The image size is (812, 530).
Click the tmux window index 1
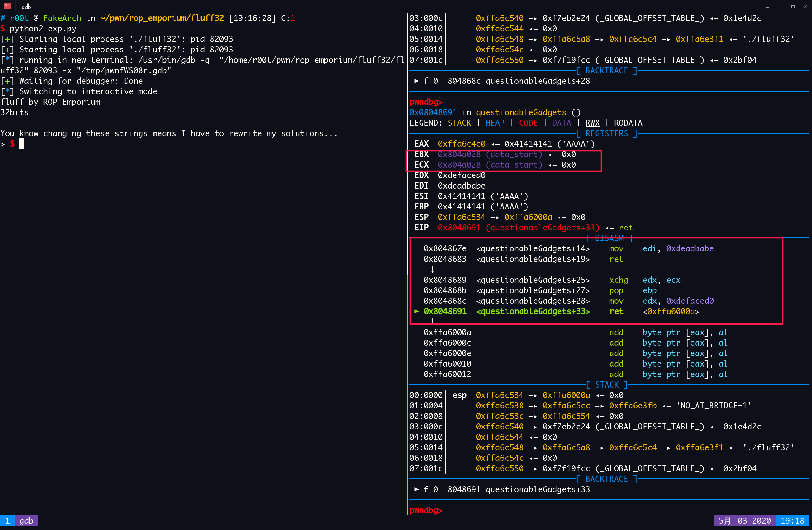click(x=7, y=520)
